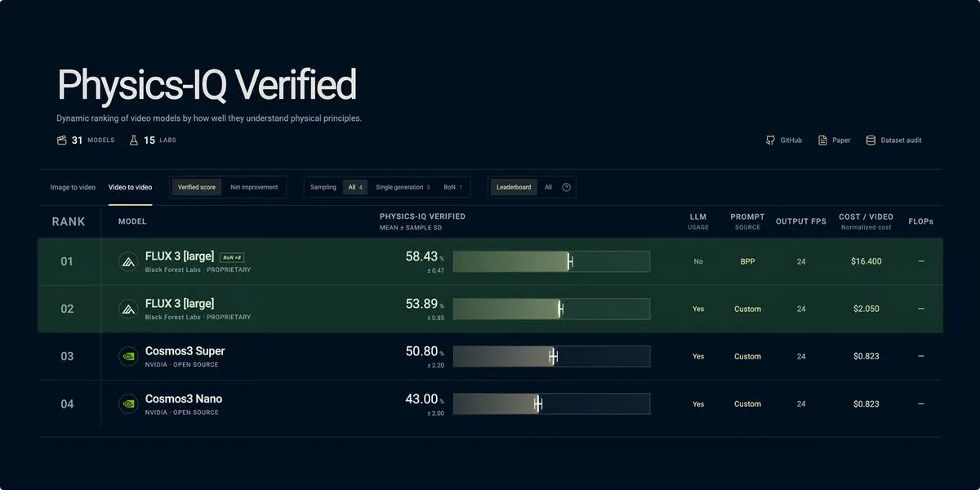Sort by LLM Usage column header
The image size is (980, 490).
[698, 221]
